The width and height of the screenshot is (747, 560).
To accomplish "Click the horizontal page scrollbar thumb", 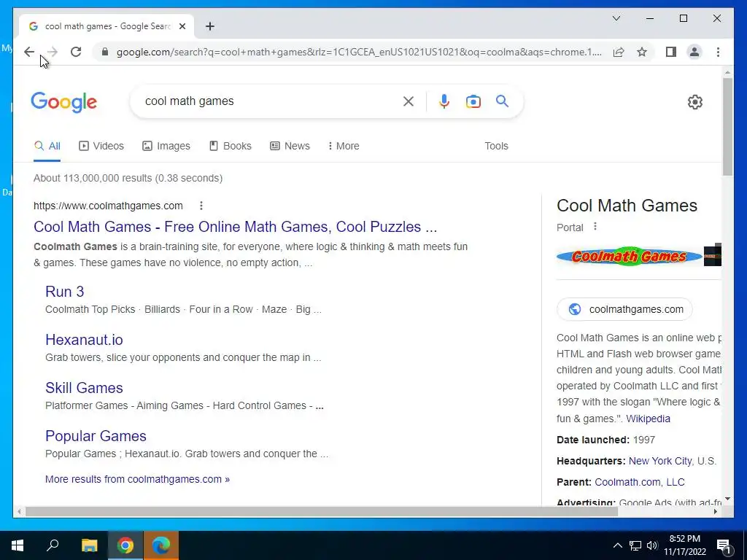I will point(322,512).
